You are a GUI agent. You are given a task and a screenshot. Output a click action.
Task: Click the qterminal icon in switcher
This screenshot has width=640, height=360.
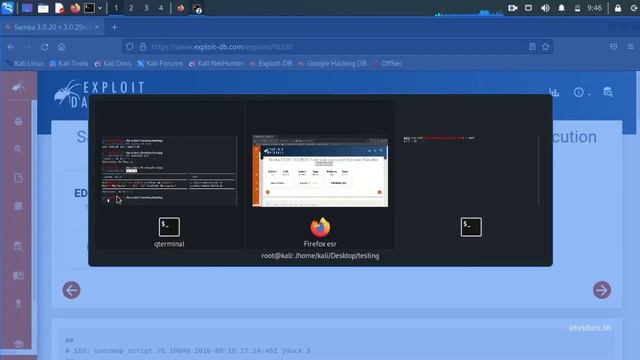[169, 227]
